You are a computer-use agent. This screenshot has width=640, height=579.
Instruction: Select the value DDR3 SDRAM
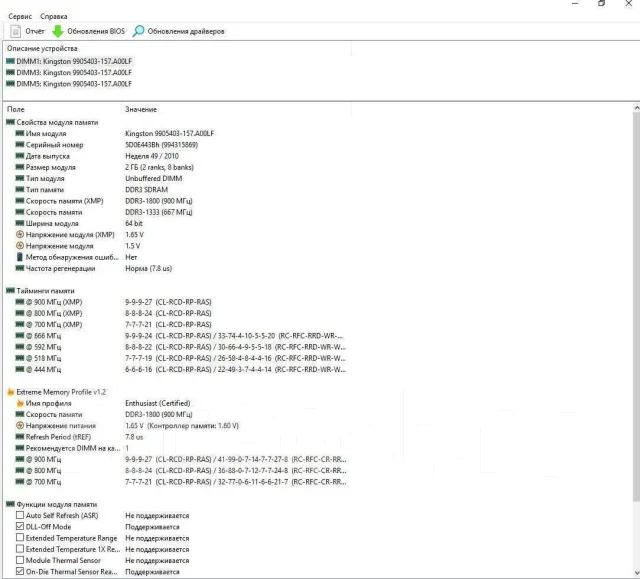(147, 190)
